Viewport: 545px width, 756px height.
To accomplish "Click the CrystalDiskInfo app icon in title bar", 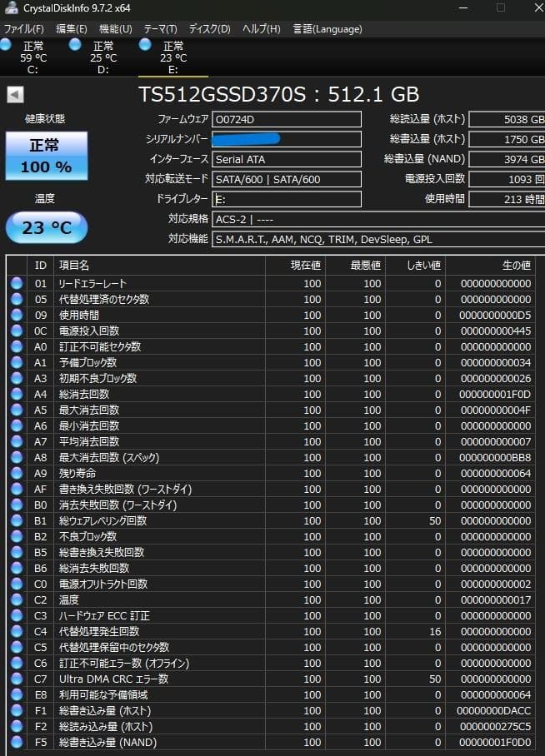I will click(11, 8).
